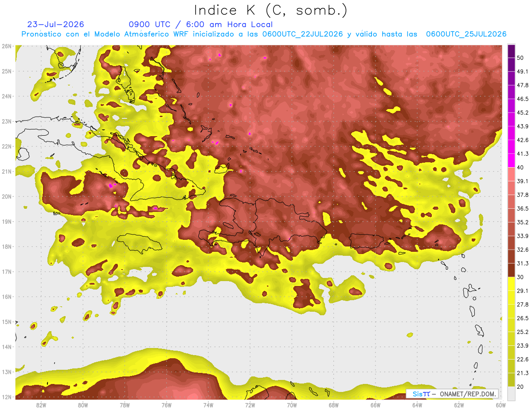Click latitude label 22N
The height and width of the screenshot is (411, 532).
(7, 146)
